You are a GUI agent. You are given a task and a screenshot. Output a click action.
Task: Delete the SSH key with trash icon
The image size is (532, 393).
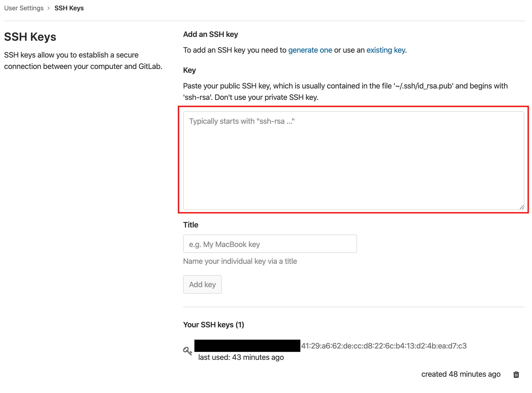(516, 375)
